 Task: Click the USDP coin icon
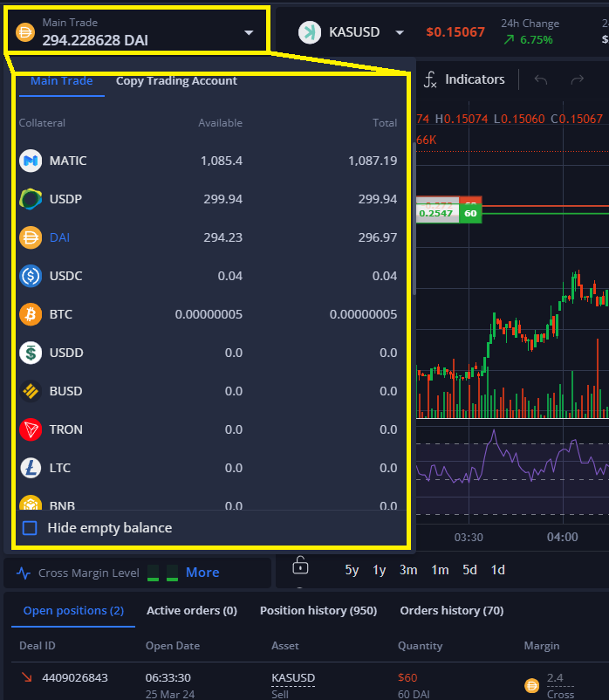pos(31,199)
